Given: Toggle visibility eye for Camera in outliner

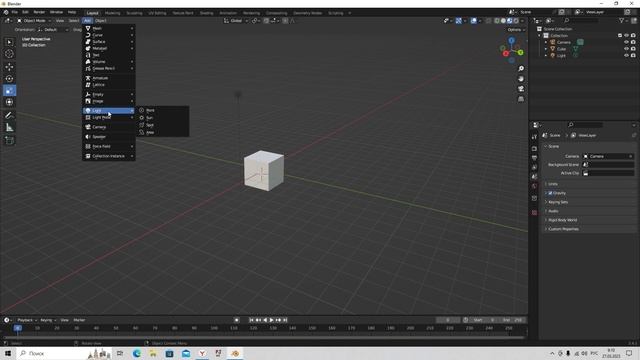Looking at the screenshot, I should (626, 42).
